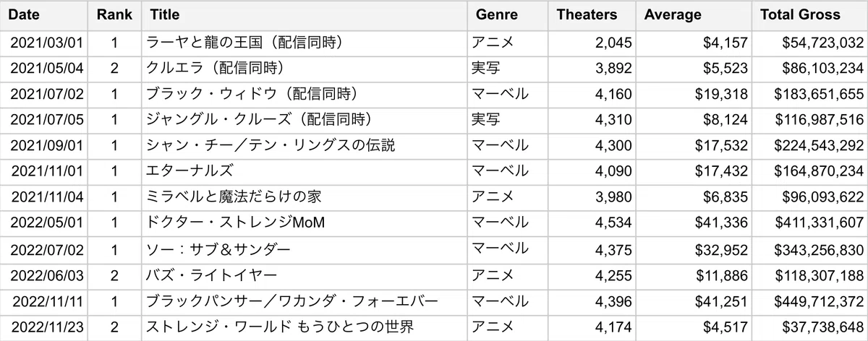Screen dimensions: 868x341
Task: Select the Theaters column header
Action: coord(592,15)
